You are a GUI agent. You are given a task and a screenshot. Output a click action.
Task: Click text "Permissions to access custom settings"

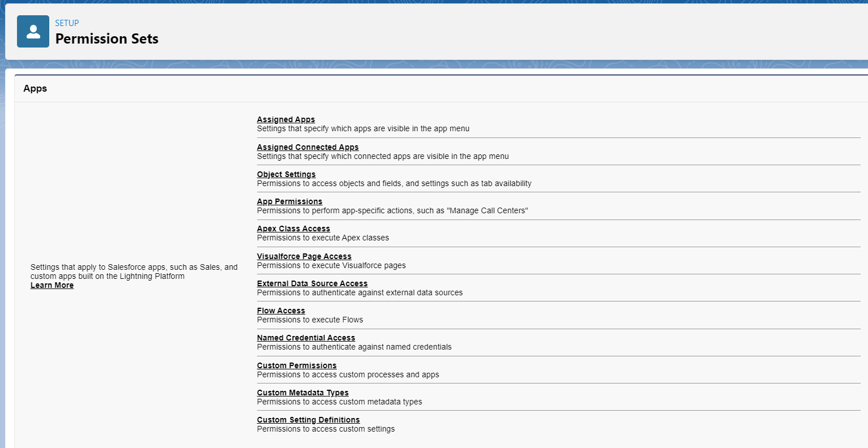(326, 429)
